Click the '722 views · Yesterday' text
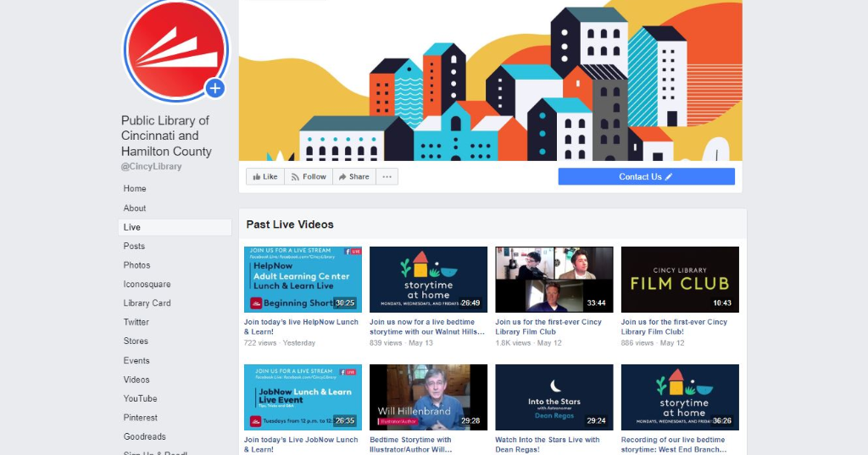868x455 pixels. coord(280,343)
